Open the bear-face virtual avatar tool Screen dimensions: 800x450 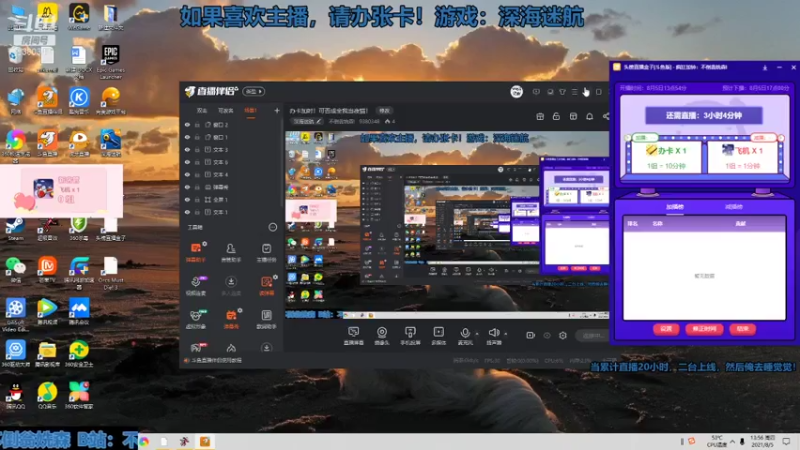(196, 319)
